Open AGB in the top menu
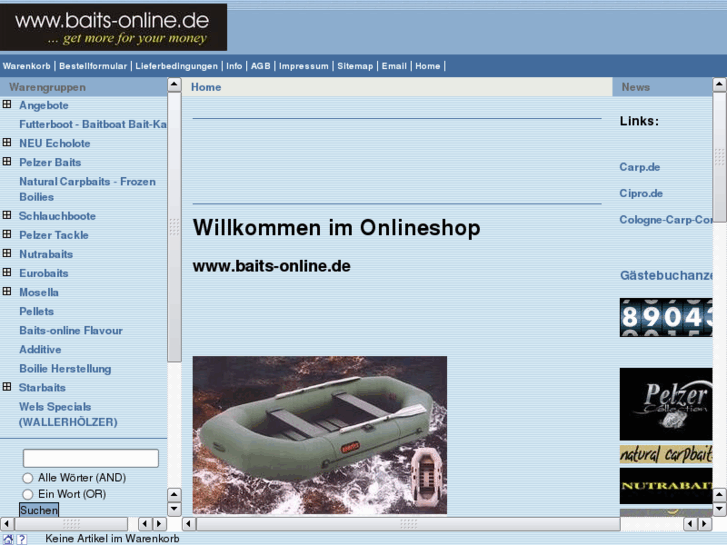Viewport: 727px width, 545px height. coord(261,66)
